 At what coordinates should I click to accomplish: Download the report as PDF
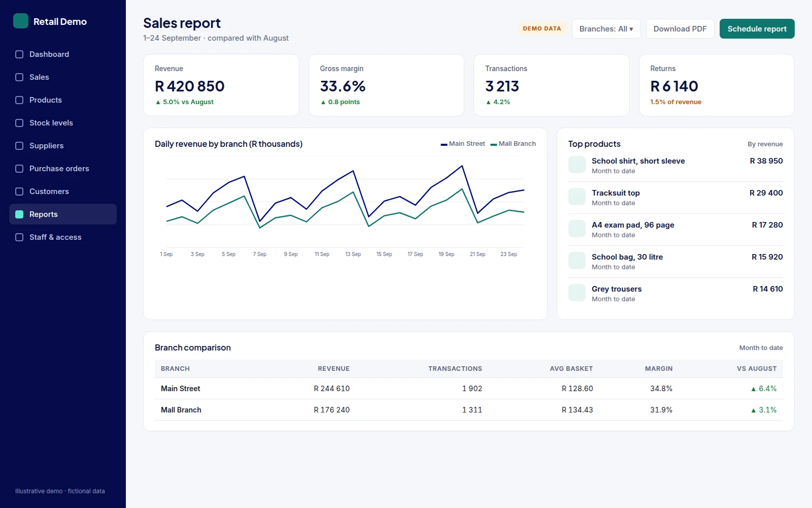[x=680, y=29]
